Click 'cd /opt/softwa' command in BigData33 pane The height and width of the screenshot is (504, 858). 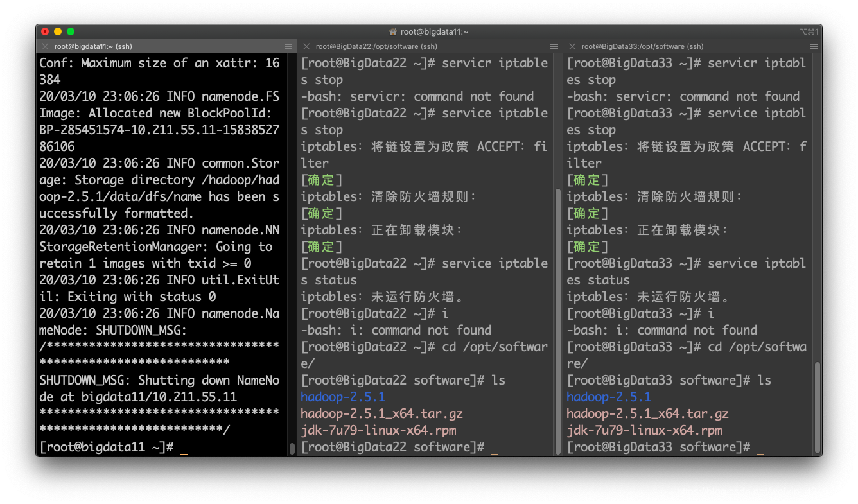(x=757, y=347)
